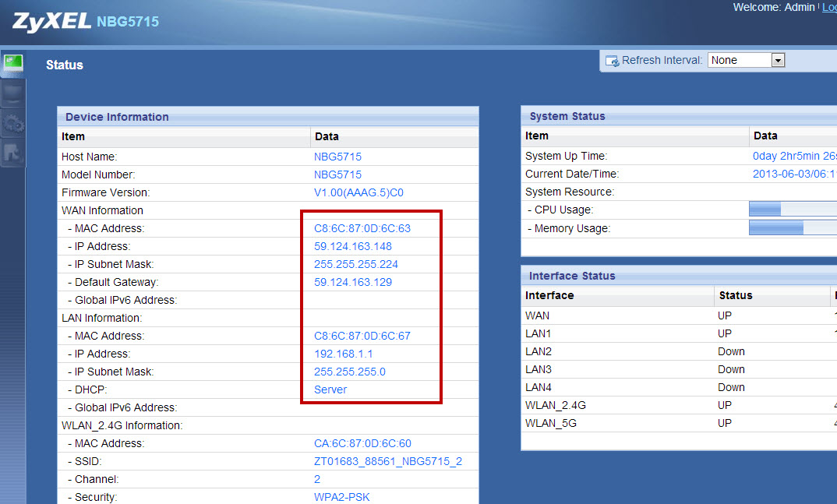Click the LAN3 interface row
The height and width of the screenshot is (504, 837).
(x=679, y=369)
